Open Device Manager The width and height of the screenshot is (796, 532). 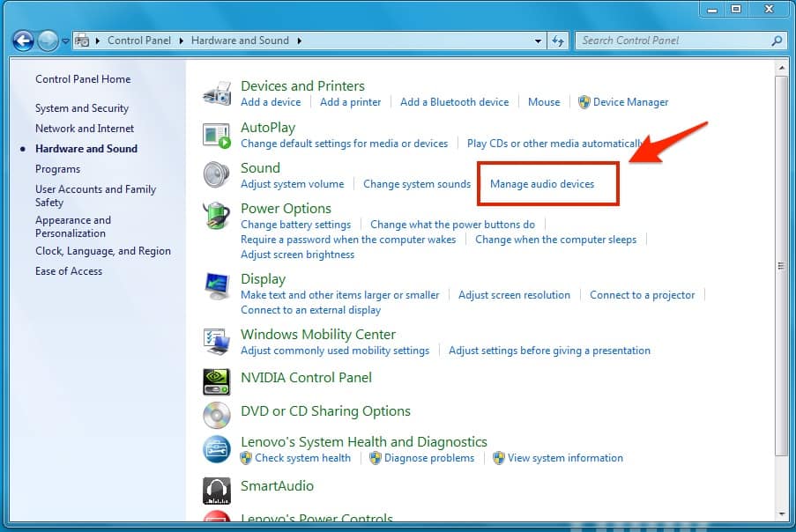pos(630,102)
